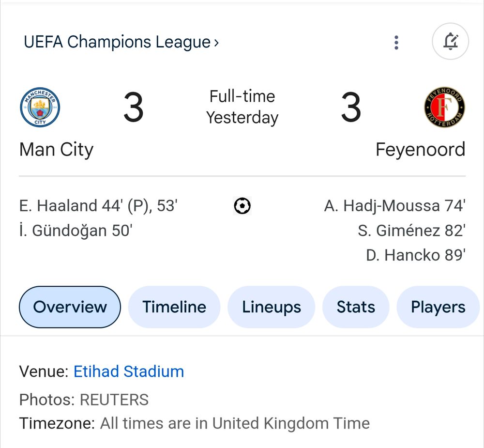Image resolution: width=484 pixels, height=448 pixels.
Task: Tap the notification bell icon
Action: tap(450, 41)
